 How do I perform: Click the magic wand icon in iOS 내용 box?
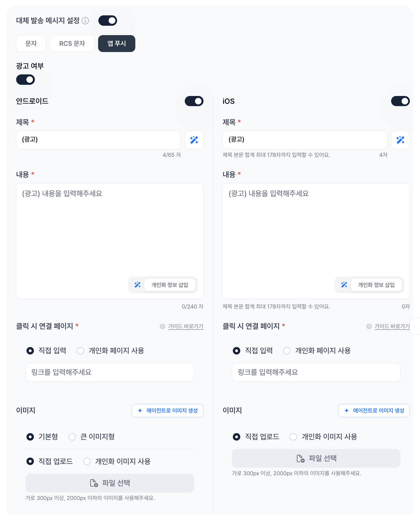pos(344,285)
